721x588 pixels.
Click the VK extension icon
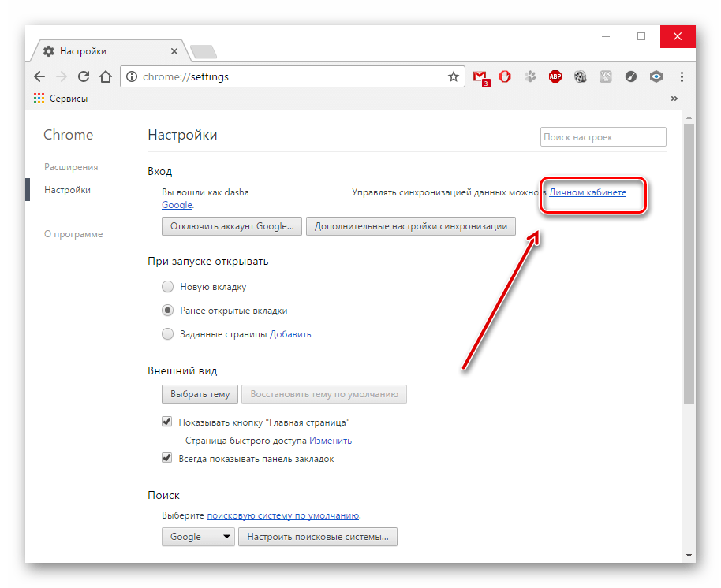[606, 76]
